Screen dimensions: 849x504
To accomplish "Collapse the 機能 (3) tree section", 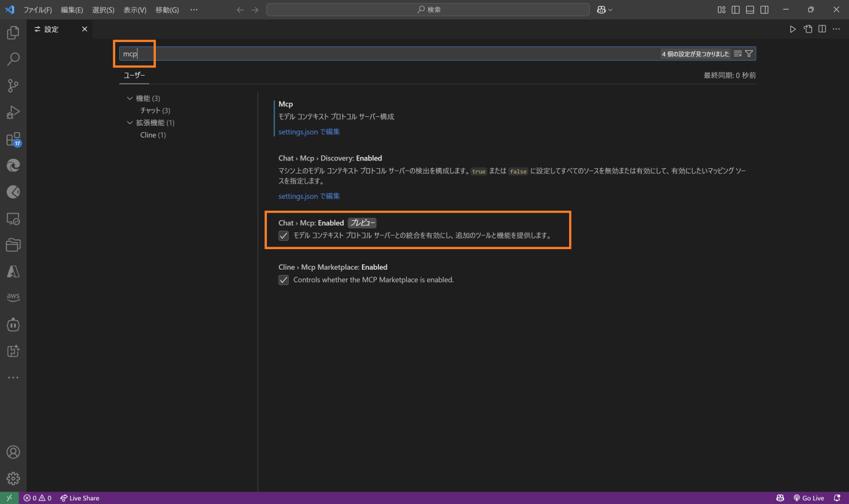I will (x=130, y=99).
